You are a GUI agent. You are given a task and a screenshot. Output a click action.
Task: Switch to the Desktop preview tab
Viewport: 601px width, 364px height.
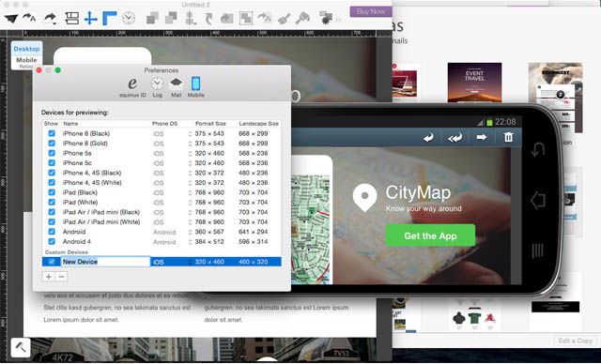pos(26,49)
